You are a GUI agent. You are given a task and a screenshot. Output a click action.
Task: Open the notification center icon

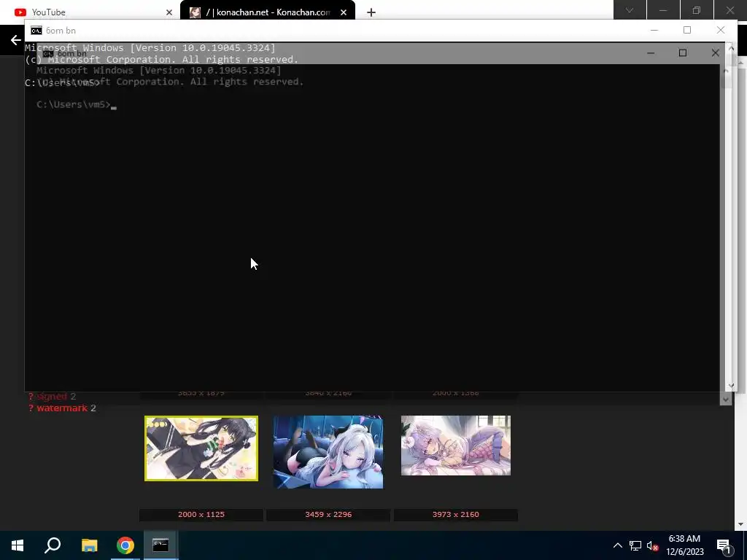724,545
